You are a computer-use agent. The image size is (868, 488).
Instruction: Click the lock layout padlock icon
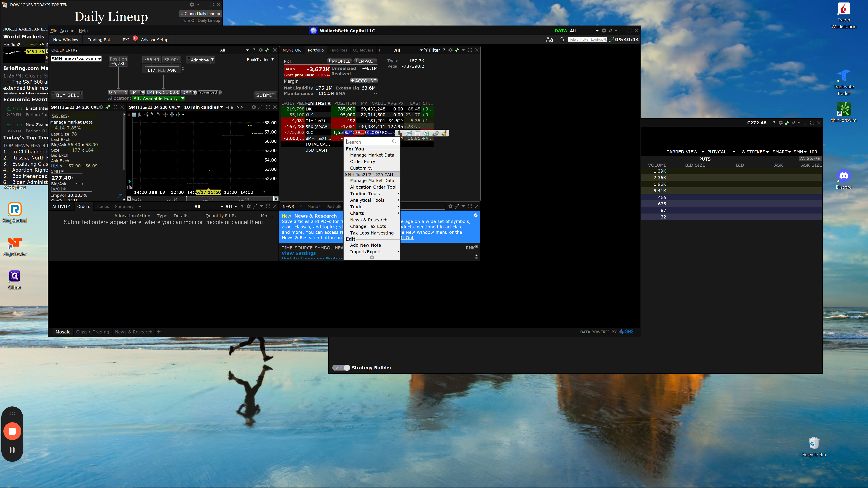click(562, 39)
